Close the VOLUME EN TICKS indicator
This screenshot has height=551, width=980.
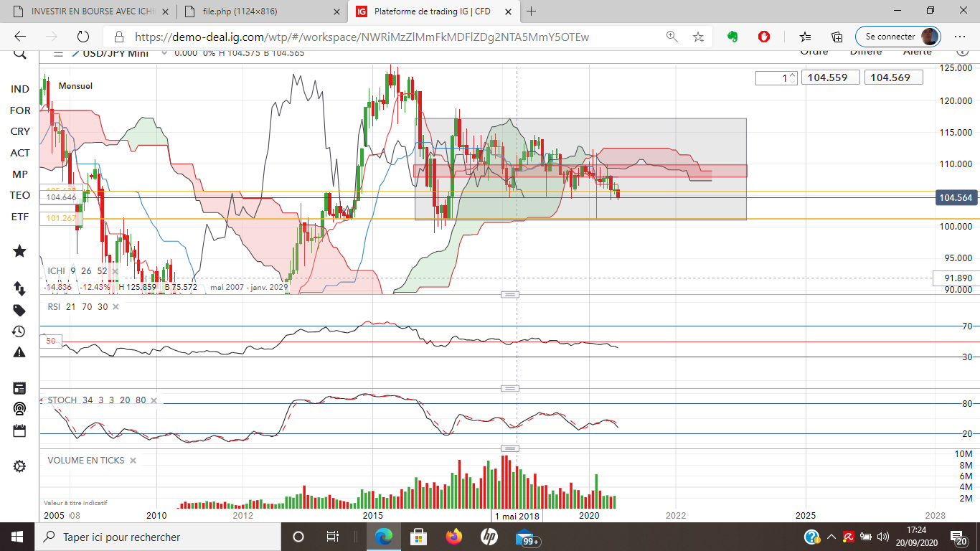pos(133,461)
